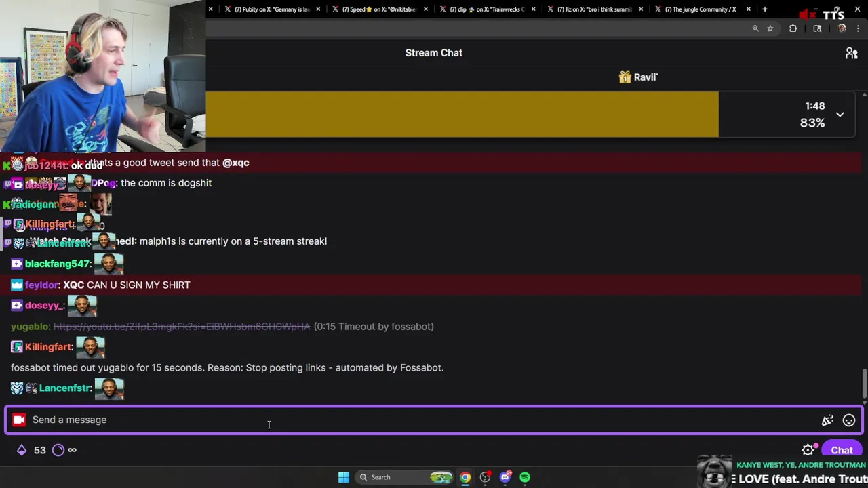Click username feyldor in chat

click(x=42, y=285)
